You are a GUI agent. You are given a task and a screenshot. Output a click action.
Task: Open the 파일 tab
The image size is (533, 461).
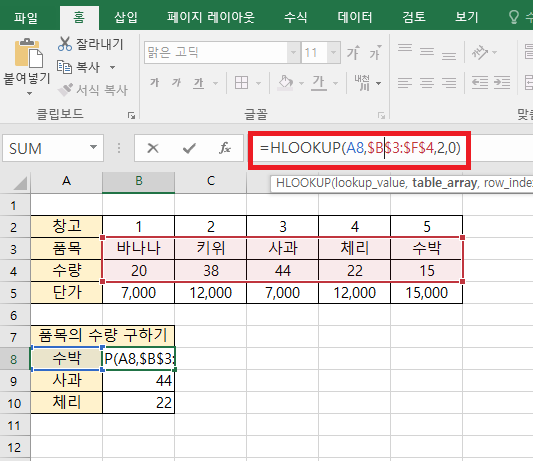tap(25, 17)
